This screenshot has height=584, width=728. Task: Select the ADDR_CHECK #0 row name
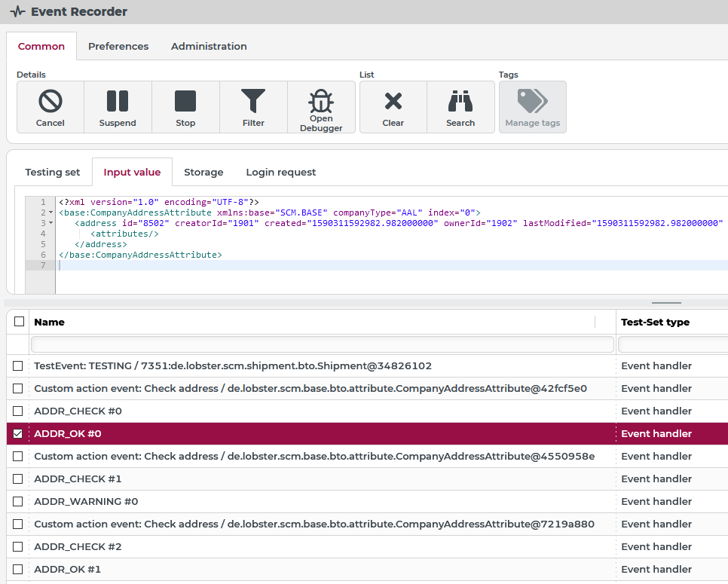(78, 411)
